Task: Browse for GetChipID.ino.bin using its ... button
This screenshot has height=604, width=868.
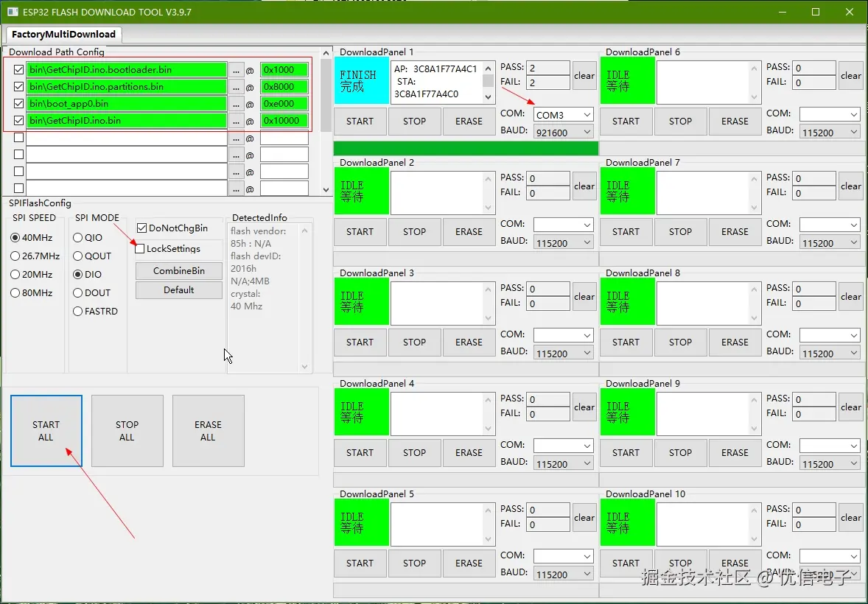Action: [x=237, y=121]
